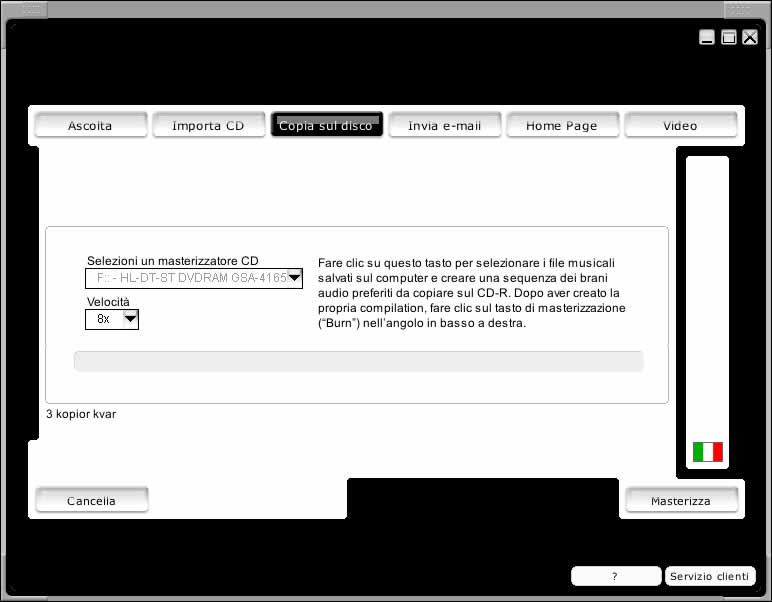Click the burn instructions paragraph text

pyautogui.click(x=471, y=292)
